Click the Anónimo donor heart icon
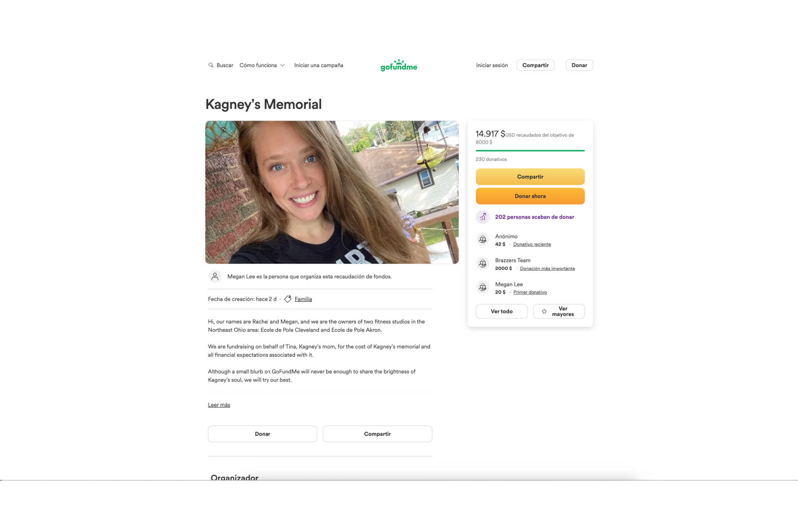 tap(483, 239)
